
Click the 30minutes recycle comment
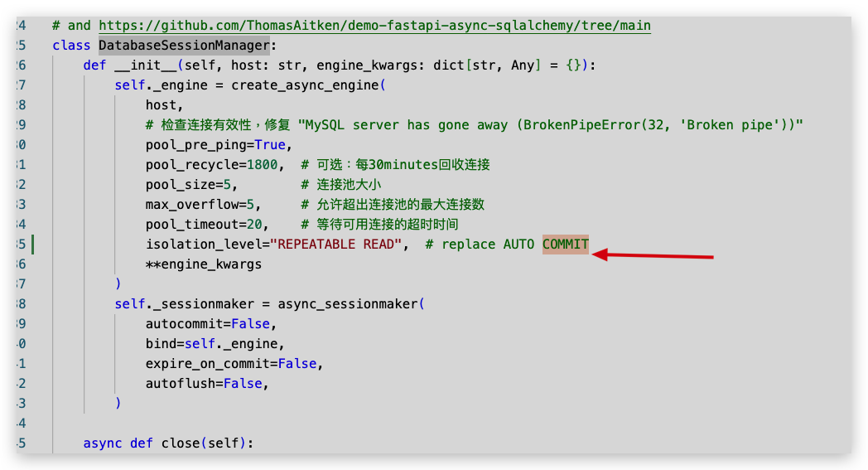coord(396,165)
